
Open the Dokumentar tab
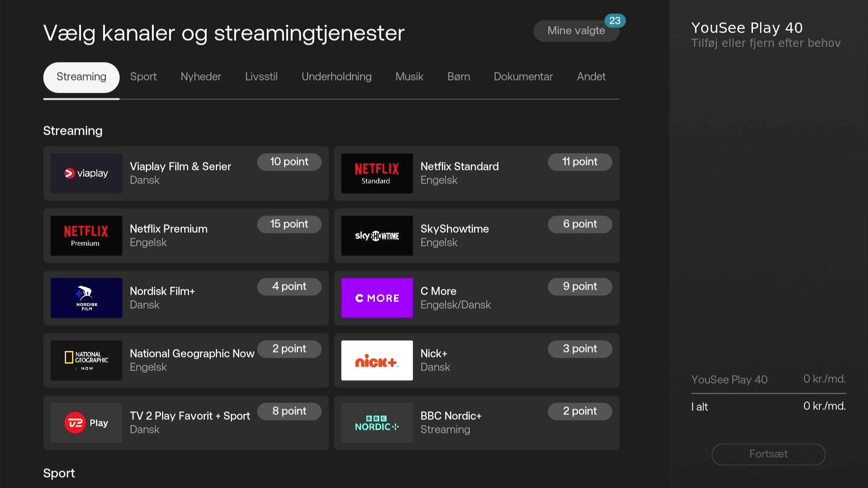point(523,77)
